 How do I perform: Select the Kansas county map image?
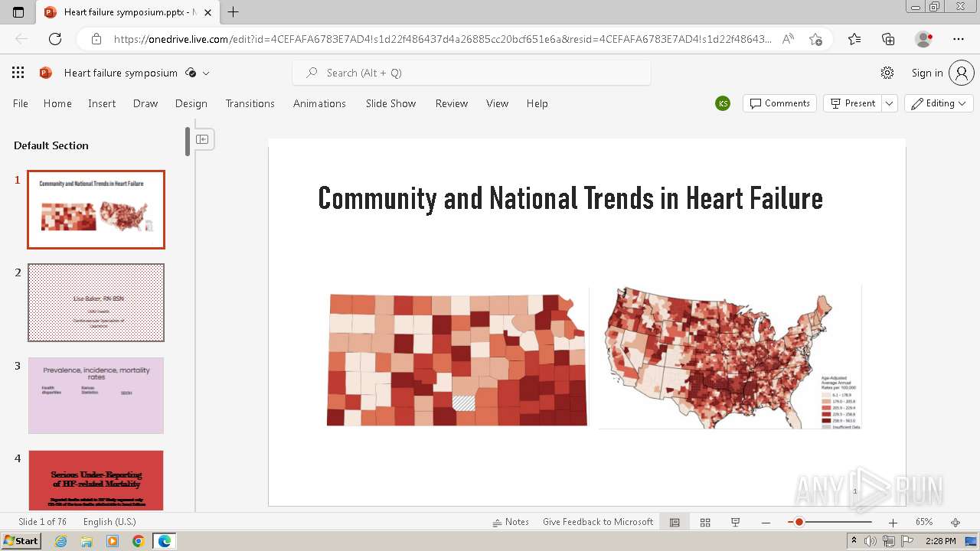pos(457,360)
